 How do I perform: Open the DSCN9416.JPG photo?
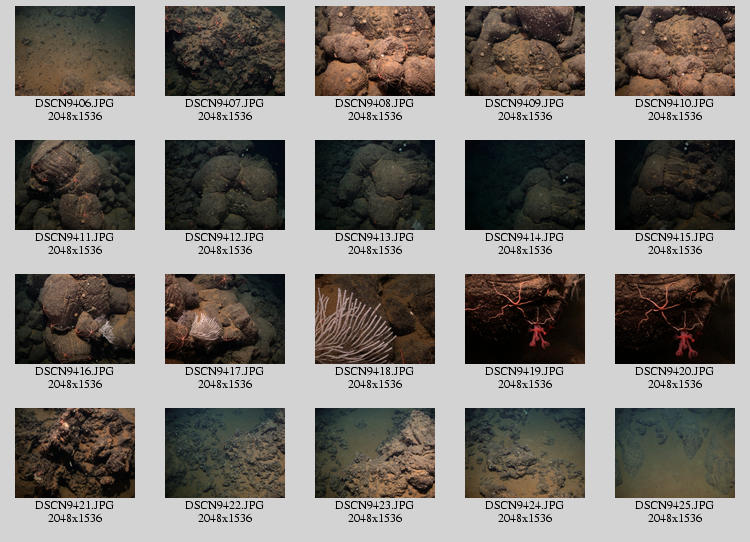(x=75, y=319)
